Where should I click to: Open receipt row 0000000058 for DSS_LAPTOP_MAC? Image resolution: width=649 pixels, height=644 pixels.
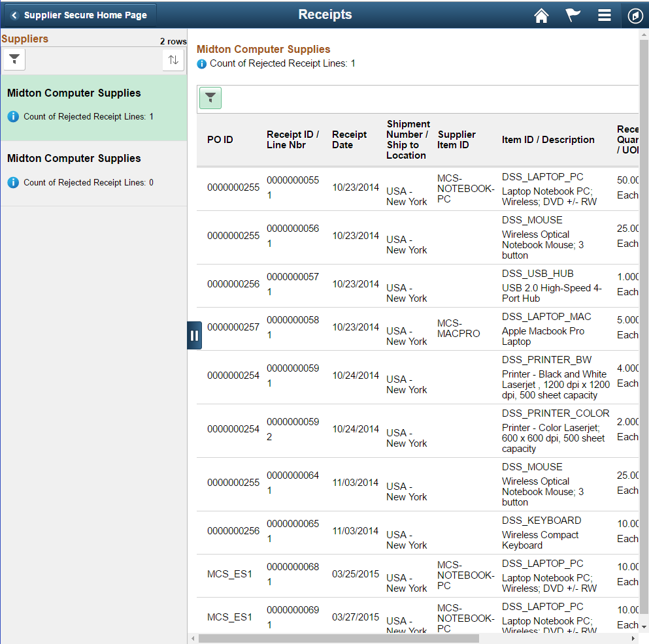point(417,329)
